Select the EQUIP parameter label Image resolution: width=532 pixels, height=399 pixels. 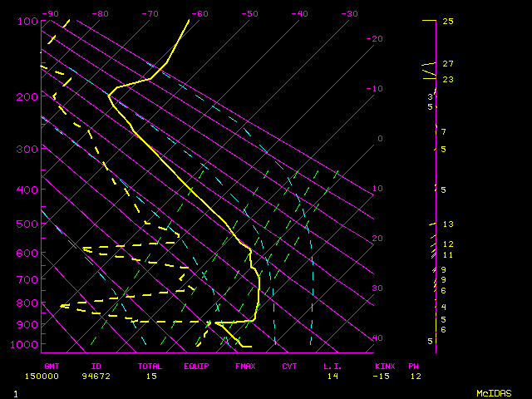click(196, 366)
